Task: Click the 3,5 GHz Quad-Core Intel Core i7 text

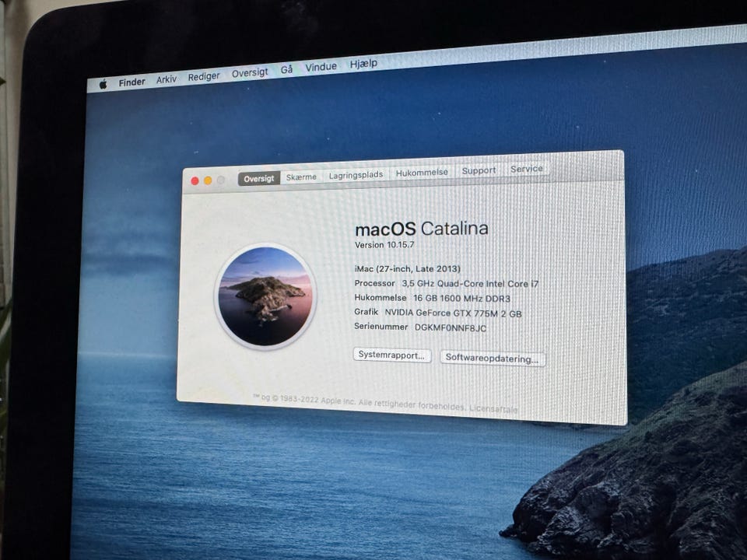Action: [x=470, y=284]
